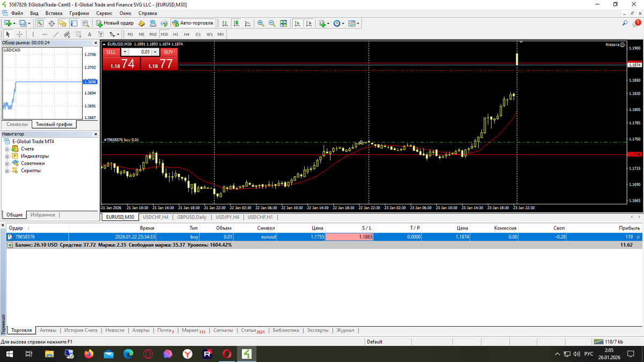
Task: Toggle the Navigator panel star icon
Action: 63,23
